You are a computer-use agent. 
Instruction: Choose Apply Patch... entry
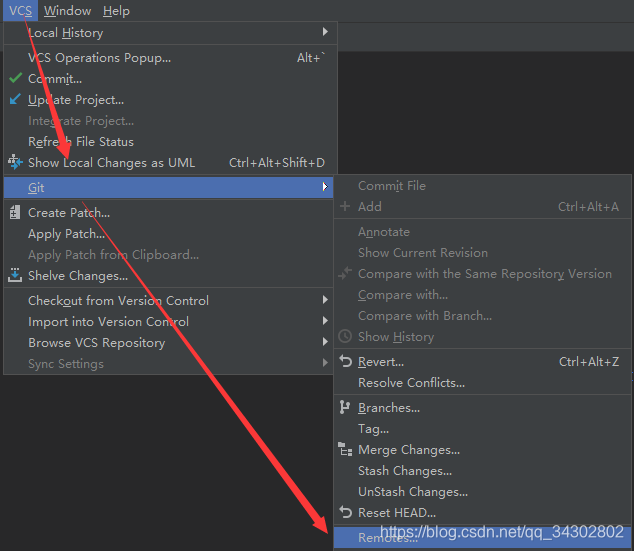(168, 233)
